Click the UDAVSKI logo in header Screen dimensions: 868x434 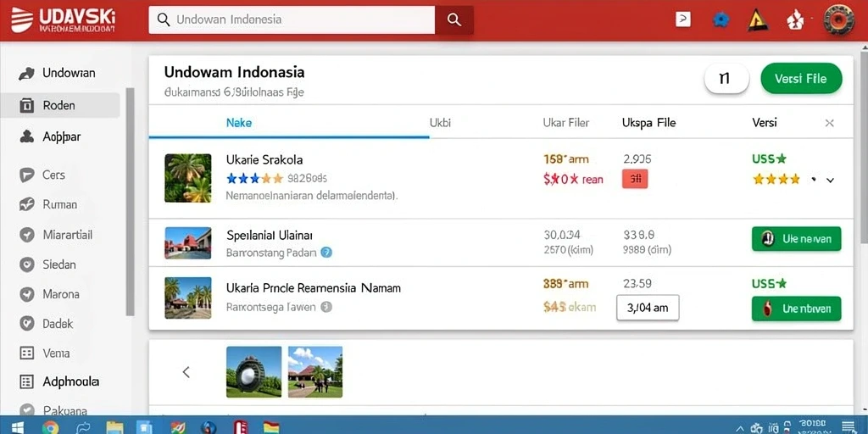[x=63, y=20]
